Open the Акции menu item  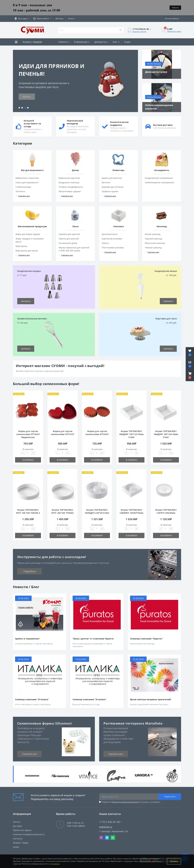click(x=127, y=42)
